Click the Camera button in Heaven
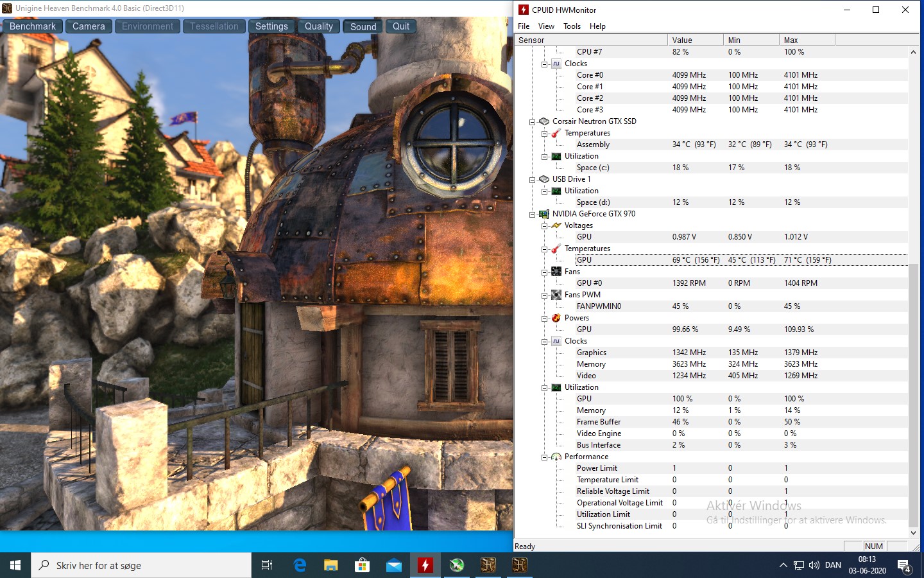 coord(89,26)
